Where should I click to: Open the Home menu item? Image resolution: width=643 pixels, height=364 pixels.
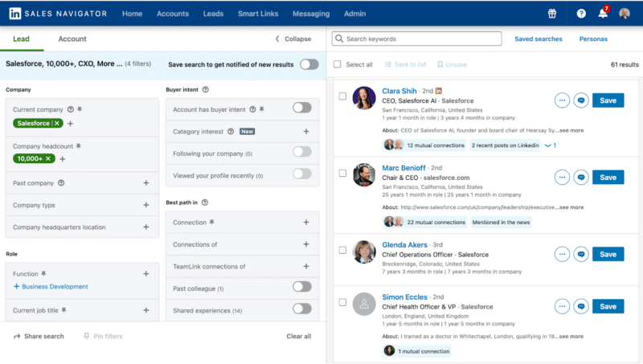coord(132,14)
